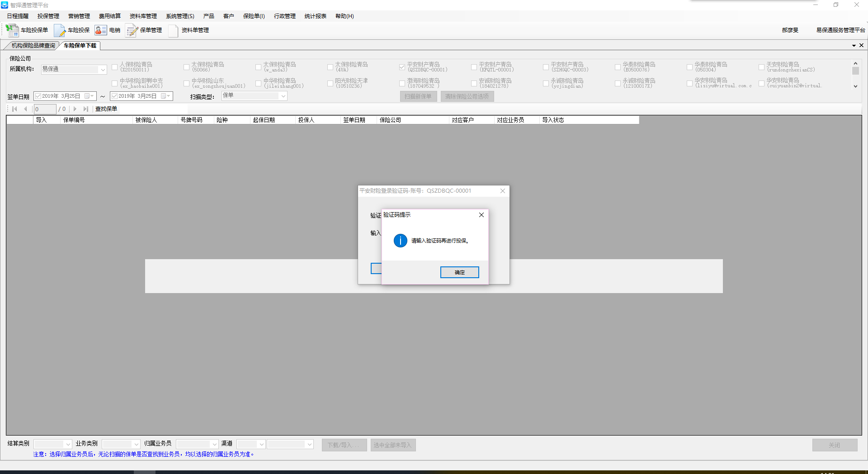The image size is (868, 474).
Task: Tick the 人保财险青岛 (X20150011) checkbox
Action: (115, 67)
